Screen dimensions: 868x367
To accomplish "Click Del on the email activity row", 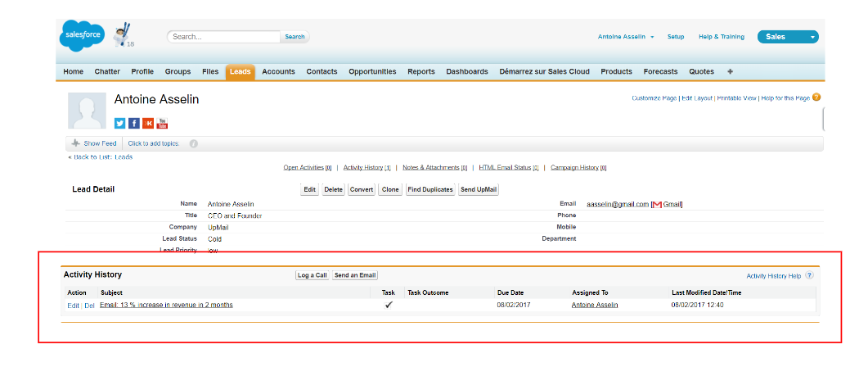I will (90, 306).
